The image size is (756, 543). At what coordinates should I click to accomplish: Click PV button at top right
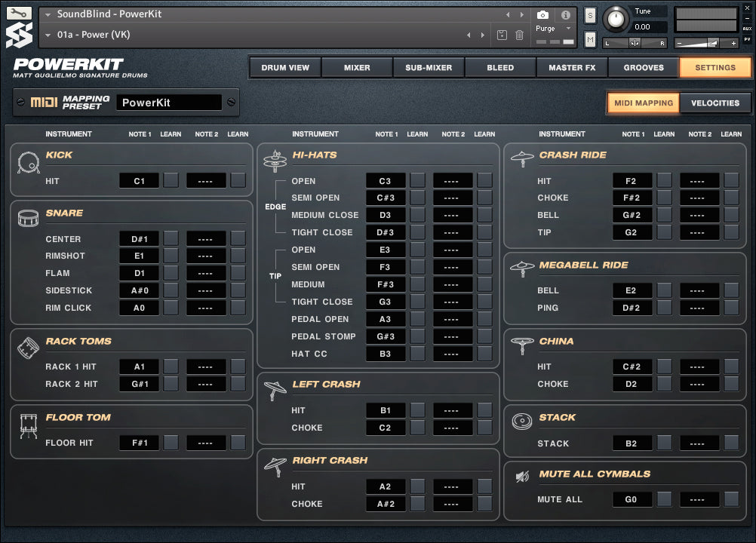click(x=747, y=39)
